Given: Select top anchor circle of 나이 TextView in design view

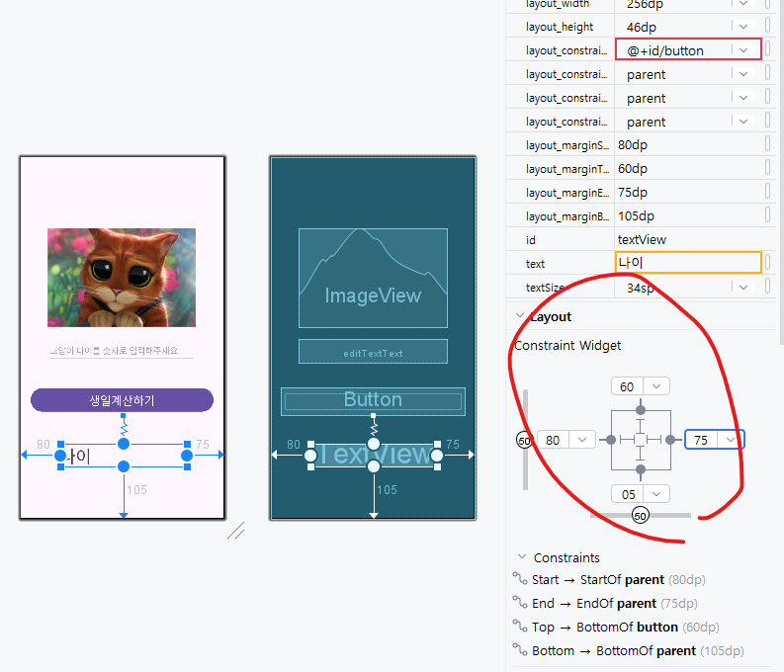Looking at the screenshot, I should pyautogui.click(x=124, y=444).
